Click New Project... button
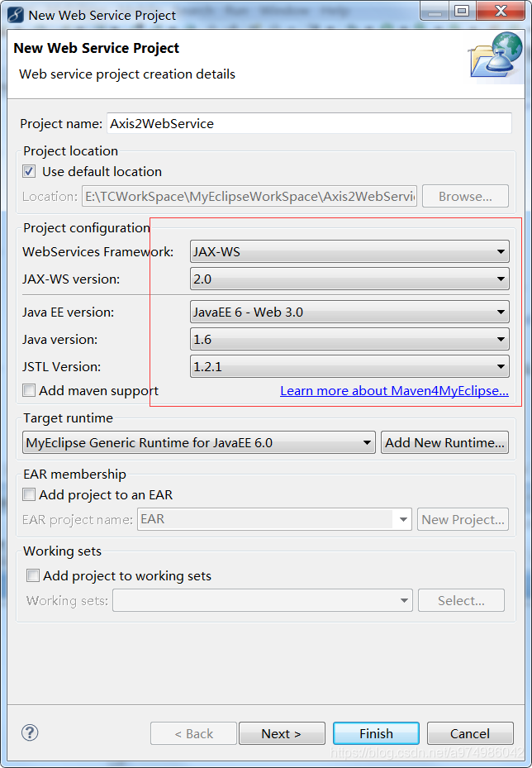The width and height of the screenshot is (532, 768). pos(463,519)
